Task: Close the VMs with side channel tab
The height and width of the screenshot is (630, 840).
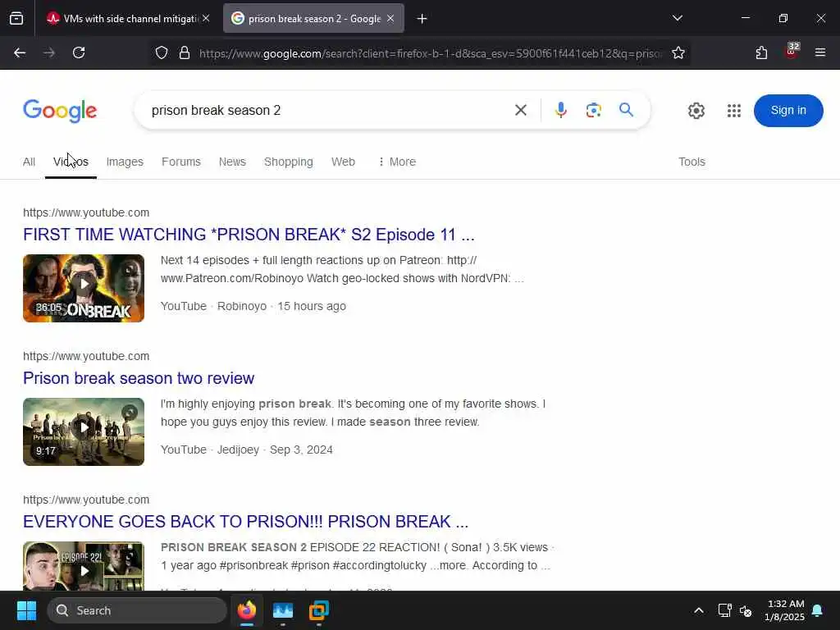Action: (206, 19)
